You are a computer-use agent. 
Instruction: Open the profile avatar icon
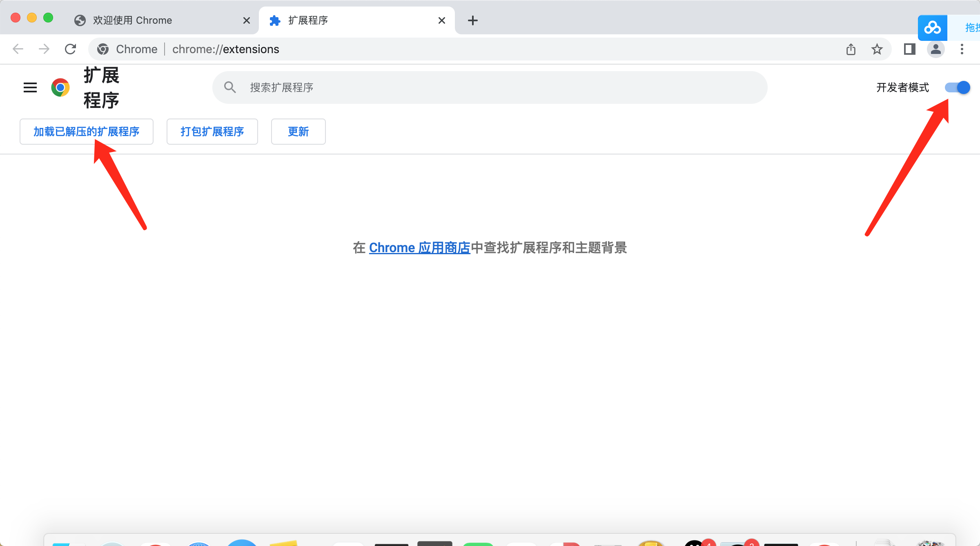point(935,49)
